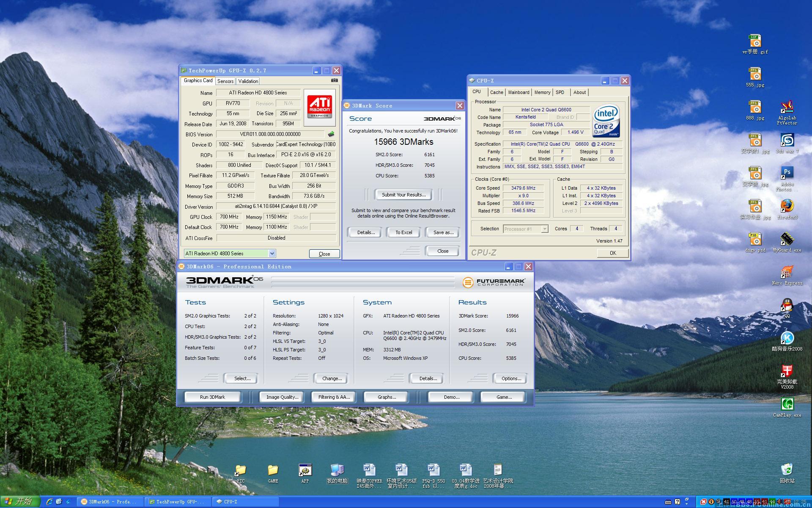The image size is (812, 508).
Task: Select the 3ds max 7 shortcut
Action: pyautogui.click(x=787, y=144)
